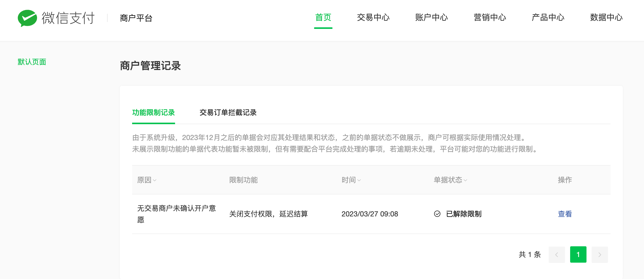
Task: Open 账户中心 in top navigation
Action: (431, 18)
